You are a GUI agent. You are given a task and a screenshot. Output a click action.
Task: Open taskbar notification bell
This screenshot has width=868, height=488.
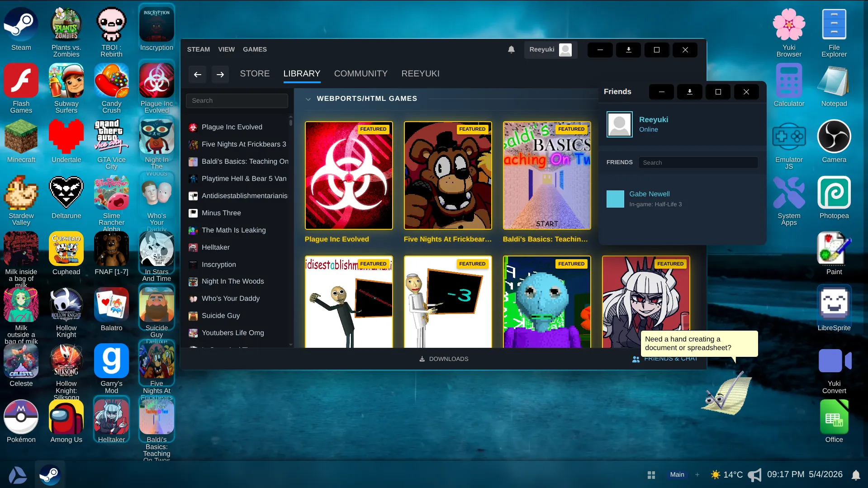click(856, 475)
